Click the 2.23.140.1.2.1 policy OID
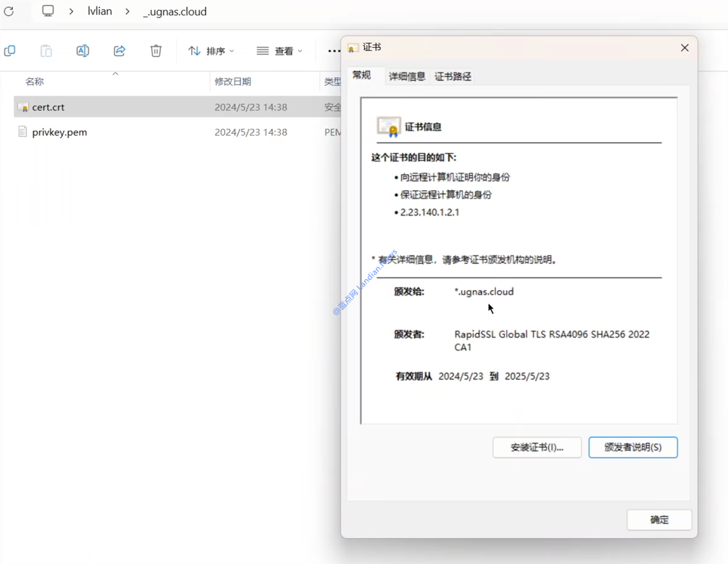The height and width of the screenshot is (564, 728). 429,212
